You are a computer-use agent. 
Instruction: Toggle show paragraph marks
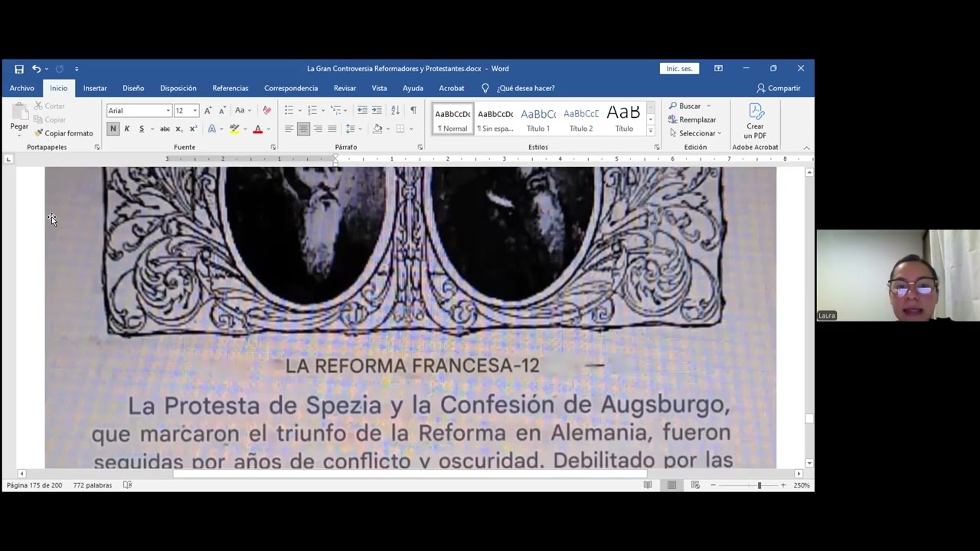413,111
